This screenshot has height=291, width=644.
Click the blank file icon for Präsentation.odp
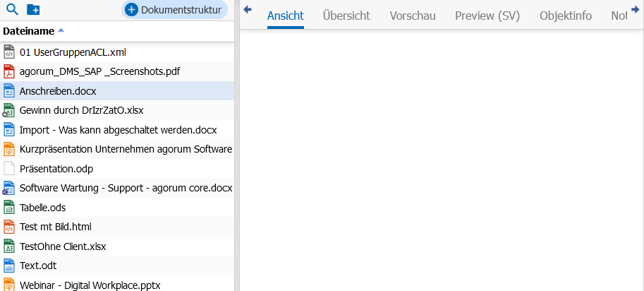tap(9, 169)
